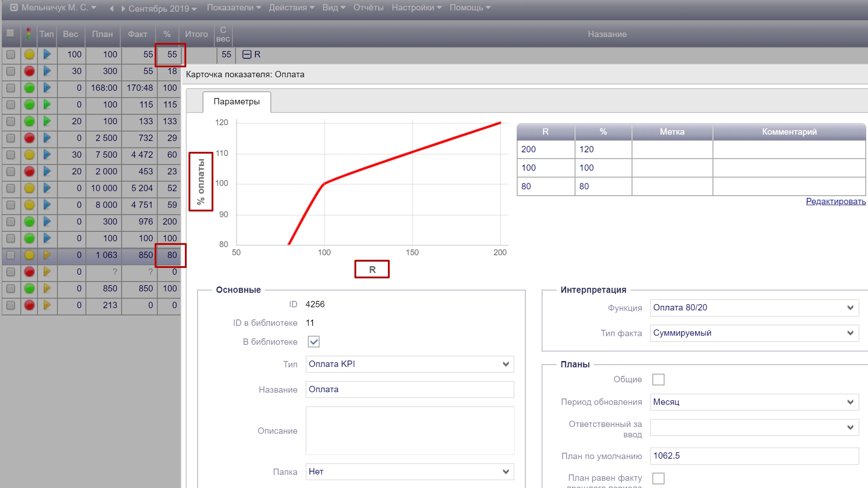This screenshot has width=868, height=488.
Task: Click the green status circle in row with plan 168:00
Action: (29, 88)
